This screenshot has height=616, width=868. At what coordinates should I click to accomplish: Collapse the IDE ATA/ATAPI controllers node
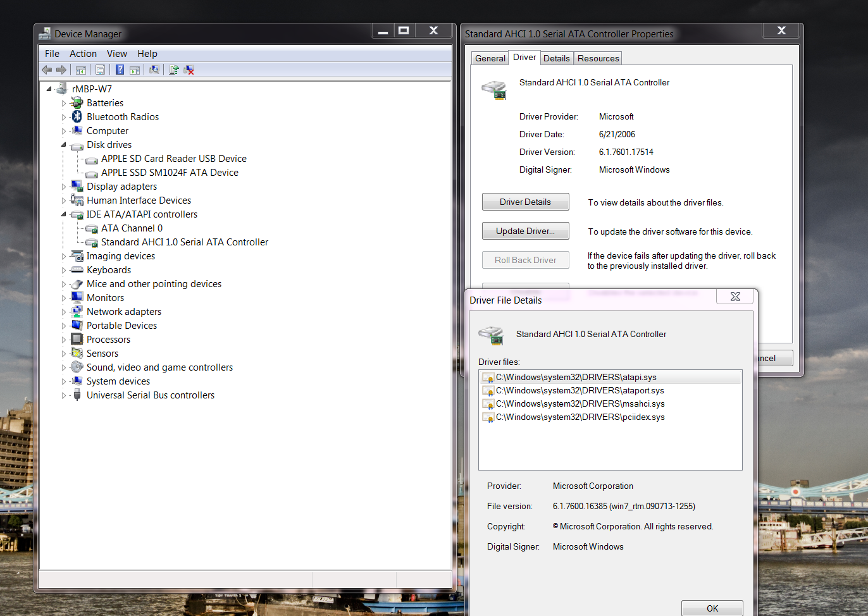tap(64, 214)
